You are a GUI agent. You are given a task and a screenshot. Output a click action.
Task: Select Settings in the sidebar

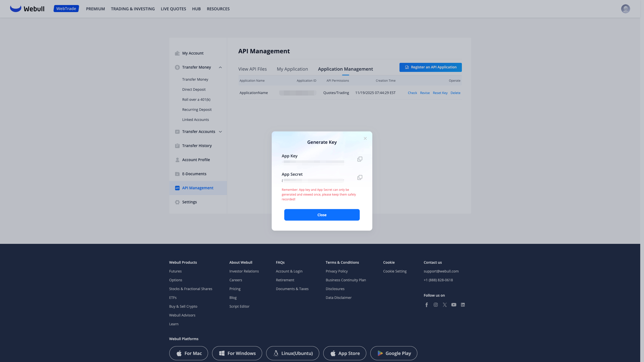pyautogui.click(x=189, y=202)
